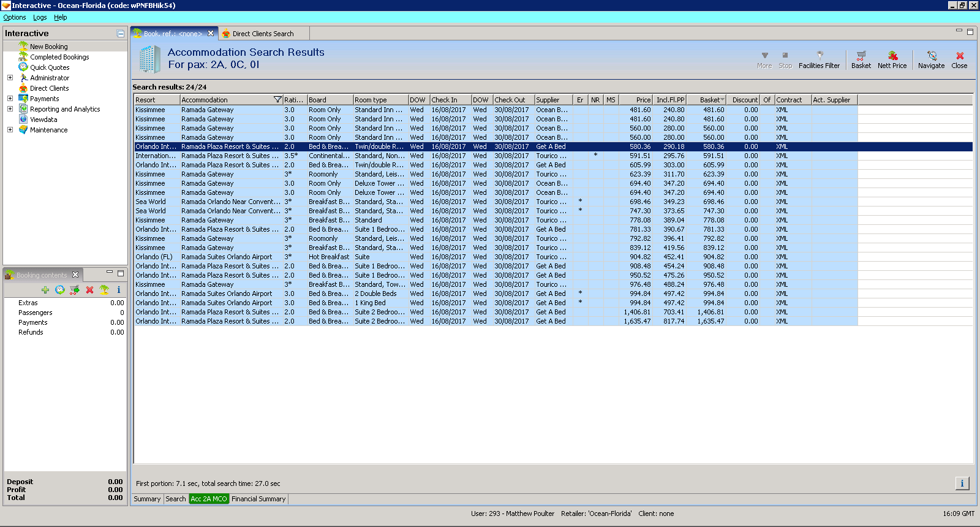Viewport: 980px width, 527px height.
Task: Click the filter funnel on Accommodation column
Action: tap(277, 99)
